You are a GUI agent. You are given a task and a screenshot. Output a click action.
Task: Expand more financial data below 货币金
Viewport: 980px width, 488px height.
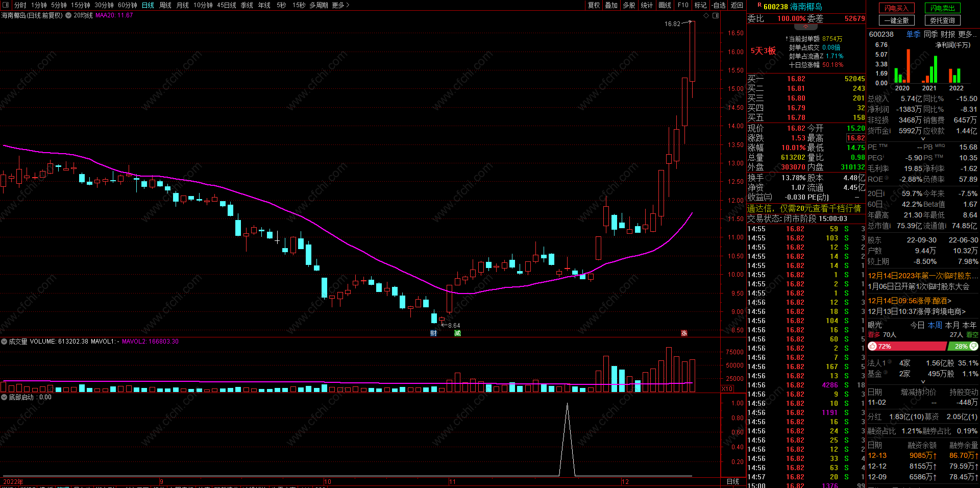point(923,139)
